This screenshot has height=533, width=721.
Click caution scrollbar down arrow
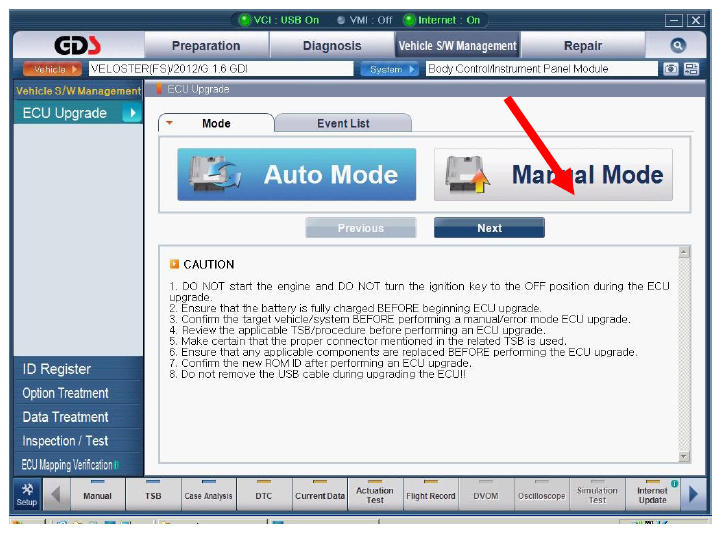coord(684,456)
